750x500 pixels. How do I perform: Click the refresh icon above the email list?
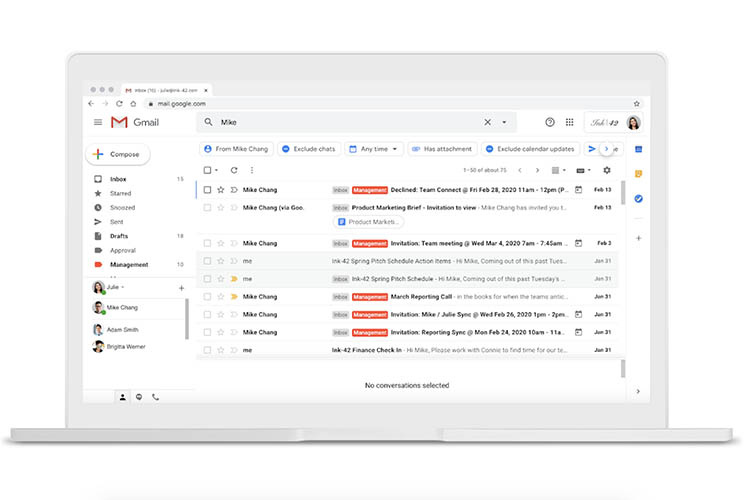point(234,170)
